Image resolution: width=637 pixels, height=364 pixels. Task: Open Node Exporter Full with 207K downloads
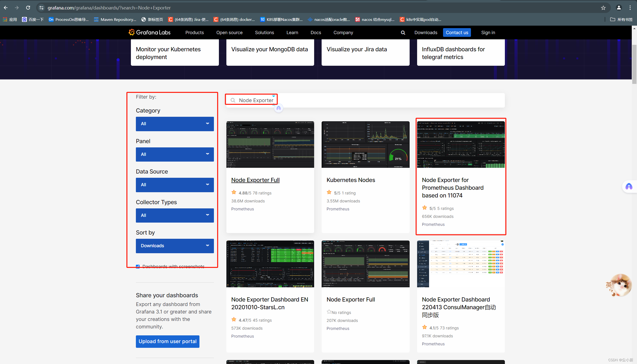click(x=351, y=300)
